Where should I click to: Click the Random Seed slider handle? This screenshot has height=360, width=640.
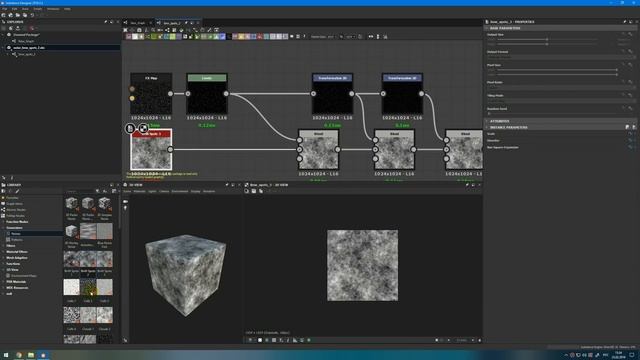tap(489, 113)
